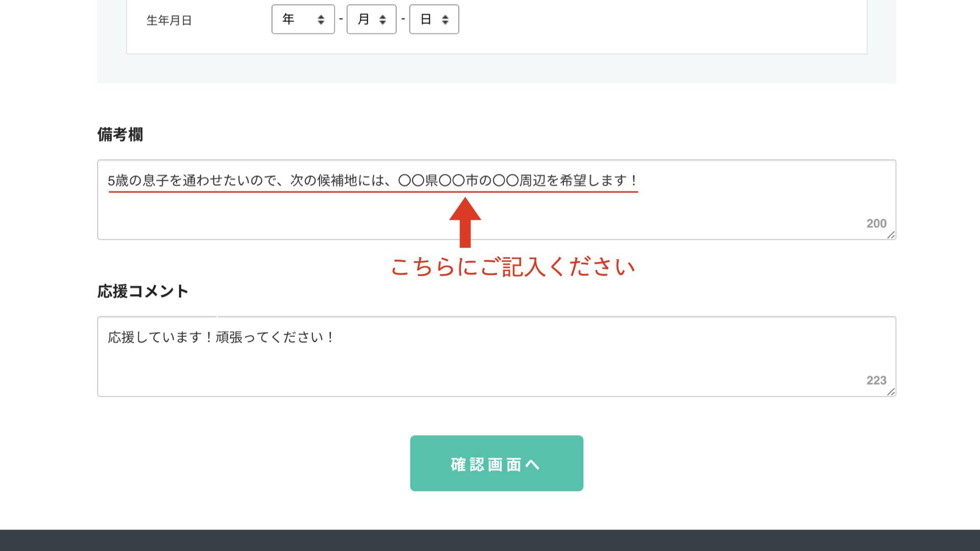Click the 223 character counter
Screen dimensions: 980x551
[x=876, y=380]
